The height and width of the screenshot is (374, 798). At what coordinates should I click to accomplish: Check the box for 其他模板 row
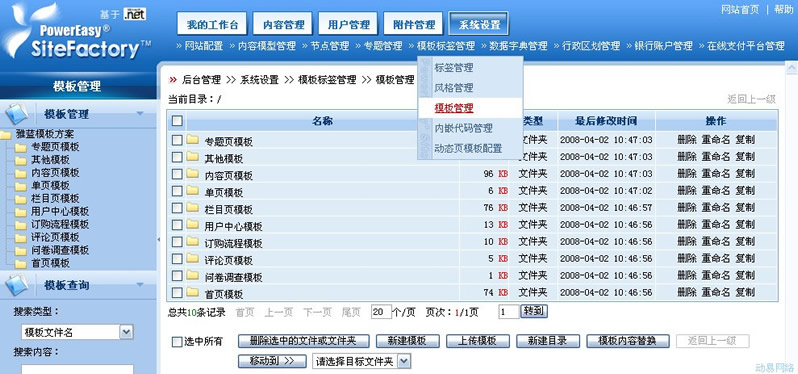click(177, 157)
